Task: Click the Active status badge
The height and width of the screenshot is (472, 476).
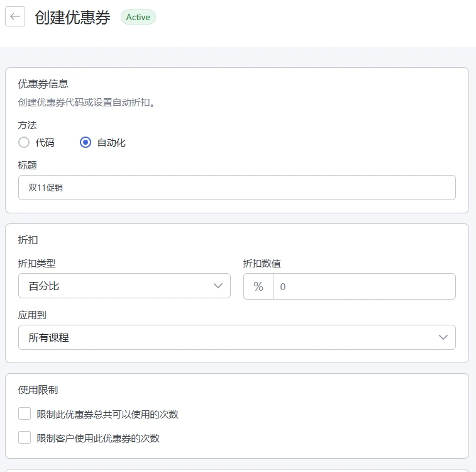Action: click(138, 17)
